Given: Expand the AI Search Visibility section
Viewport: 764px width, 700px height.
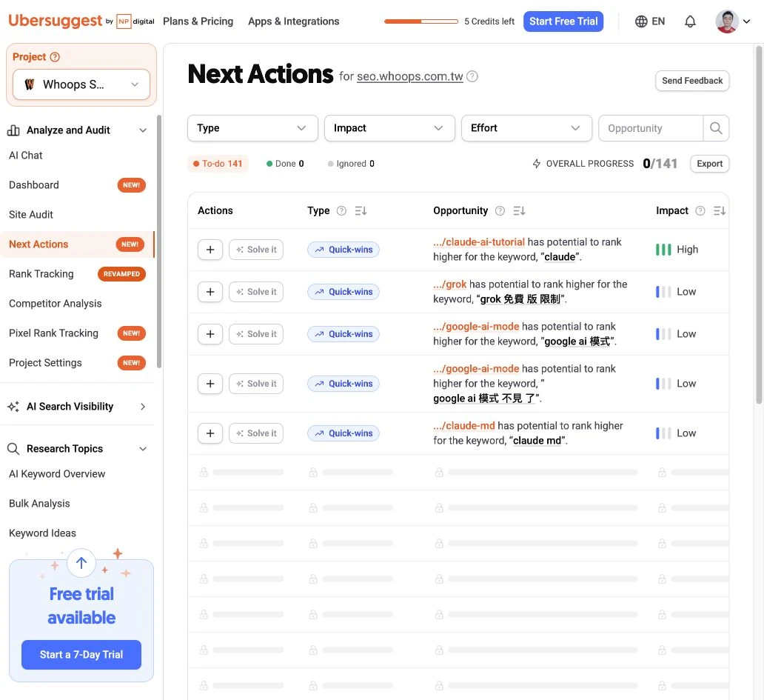Looking at the screenshot, I should click(x=143, y=407).
